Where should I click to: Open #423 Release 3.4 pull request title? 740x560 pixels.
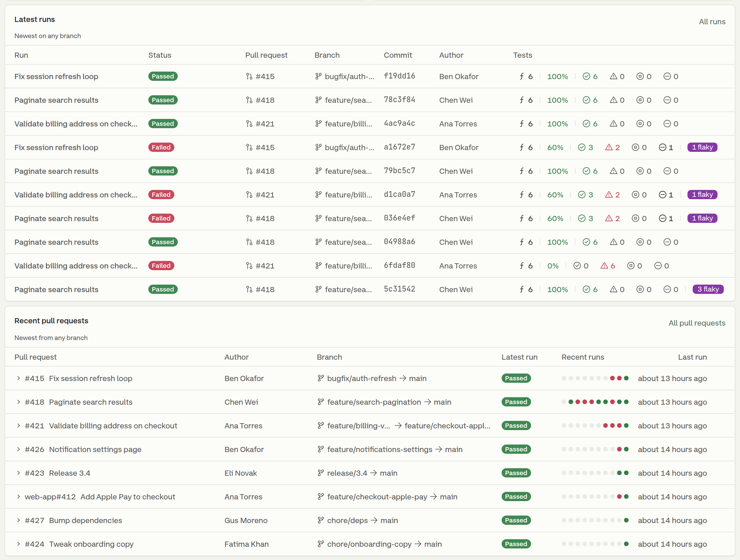coord(70,473)
